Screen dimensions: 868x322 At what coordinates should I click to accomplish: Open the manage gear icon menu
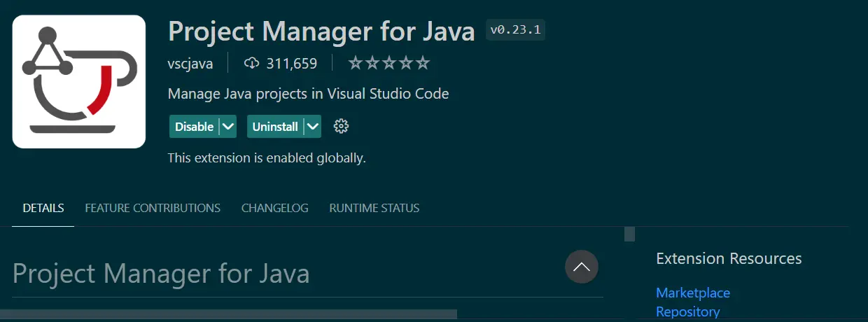click(x=341, y=127)
